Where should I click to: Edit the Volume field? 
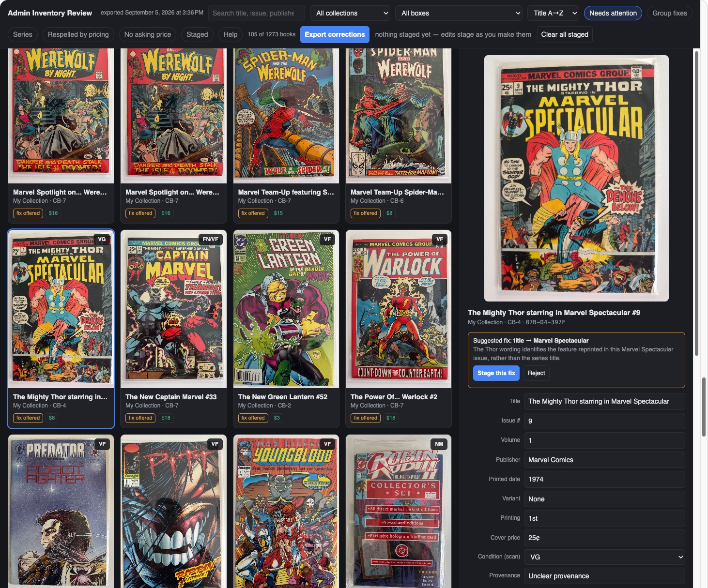(604, 440)
